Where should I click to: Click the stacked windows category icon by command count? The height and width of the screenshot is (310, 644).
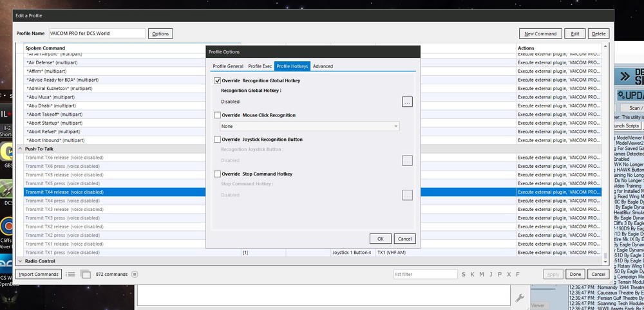[x=86, y=275]
